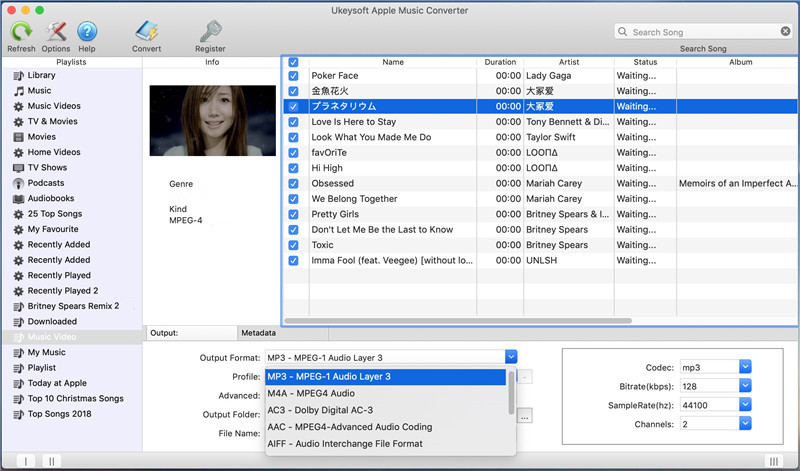This screenshot has width=800, height=471.
Task: Open the Playlist sidebar item
Action: [71, 368]
